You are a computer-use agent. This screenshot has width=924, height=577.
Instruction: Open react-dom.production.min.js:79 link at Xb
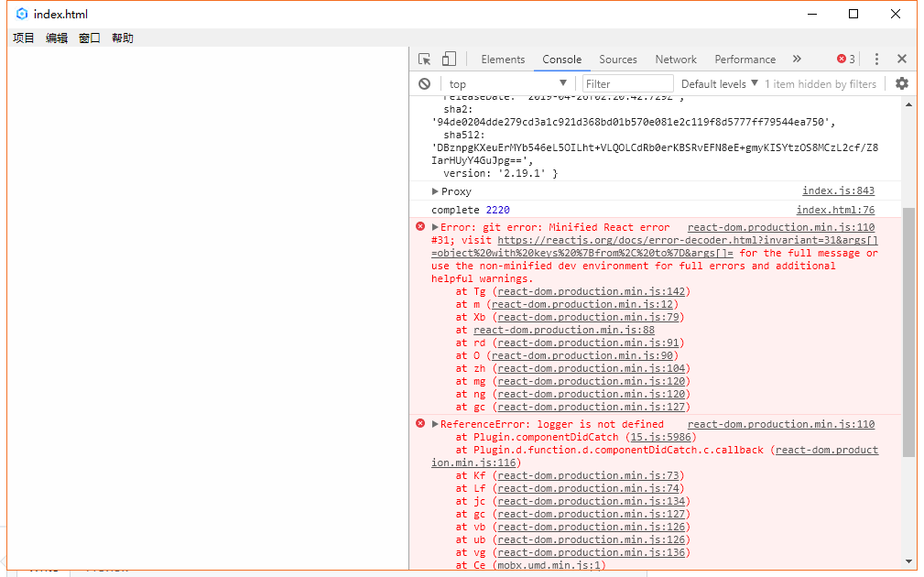point(588,318)
